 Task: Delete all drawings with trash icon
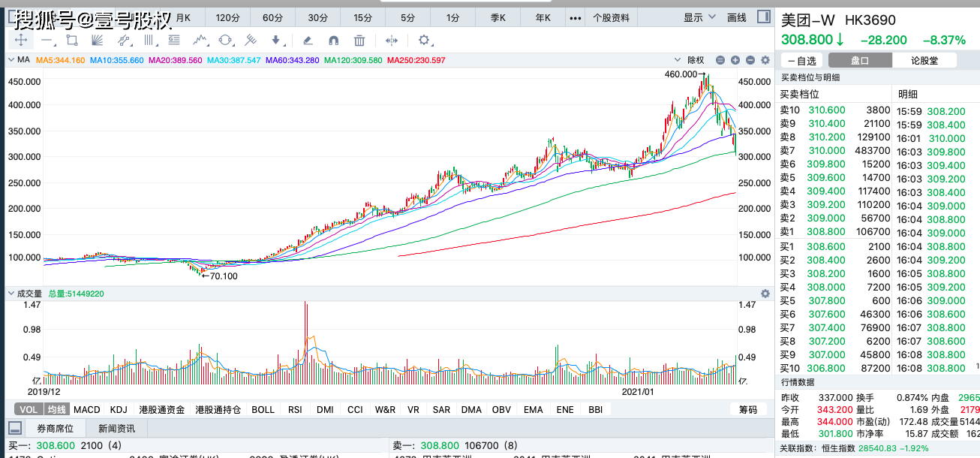click(359, 41)
